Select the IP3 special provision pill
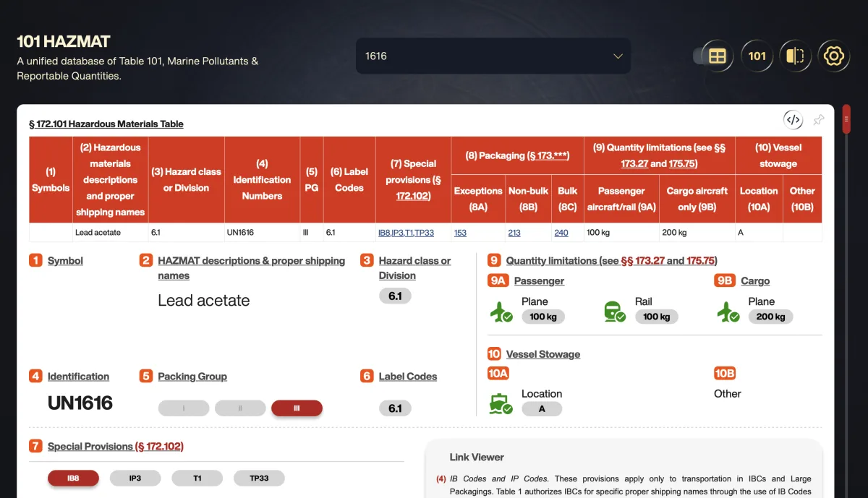 coord(135,478)
